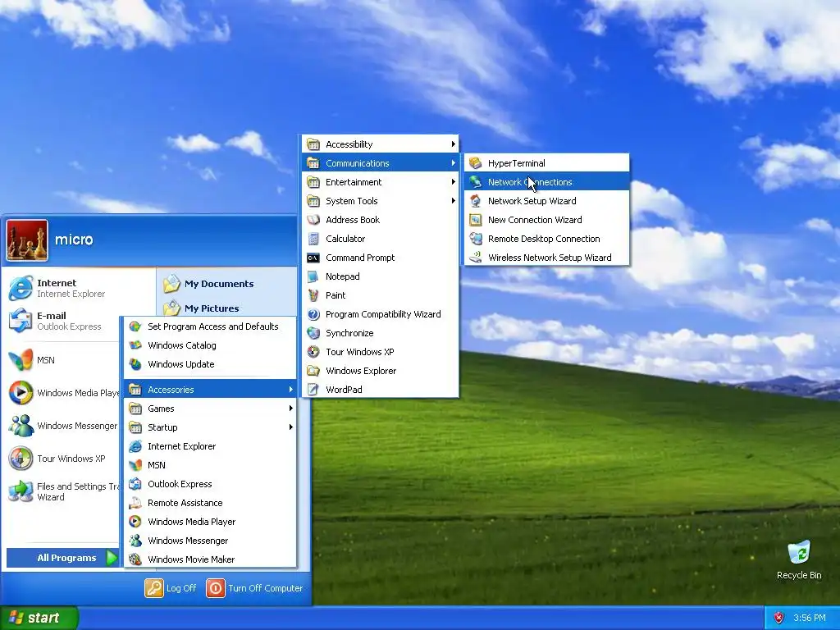
Task: Click Windows Media Player in left pane
Action: (x=63, y=393)
